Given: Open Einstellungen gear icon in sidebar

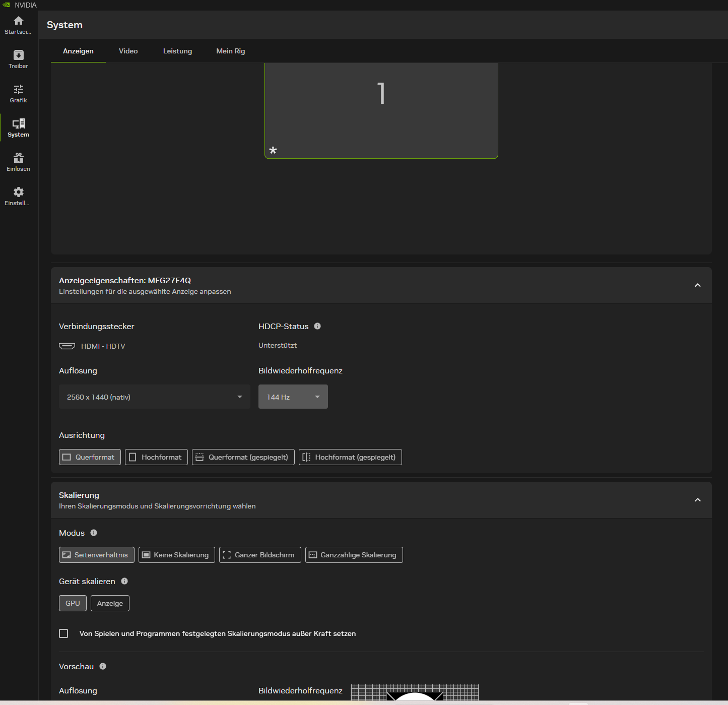Looking at the screenshot, I should pyautogui.click(x=19, y=196).
